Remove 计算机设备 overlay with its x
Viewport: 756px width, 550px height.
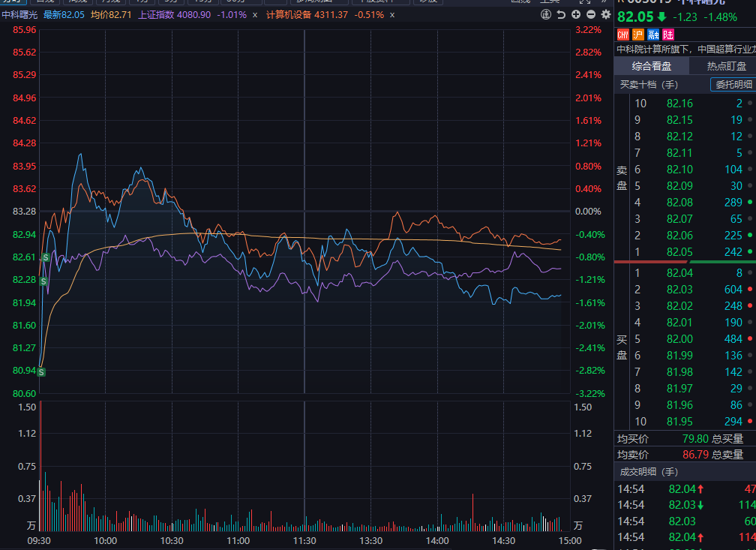tap(392, 15)
